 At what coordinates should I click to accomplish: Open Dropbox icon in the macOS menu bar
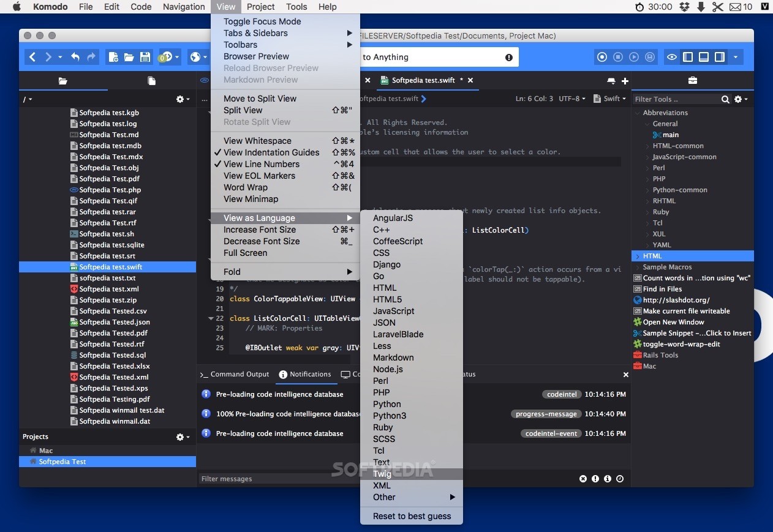click(x=685, y=7)
